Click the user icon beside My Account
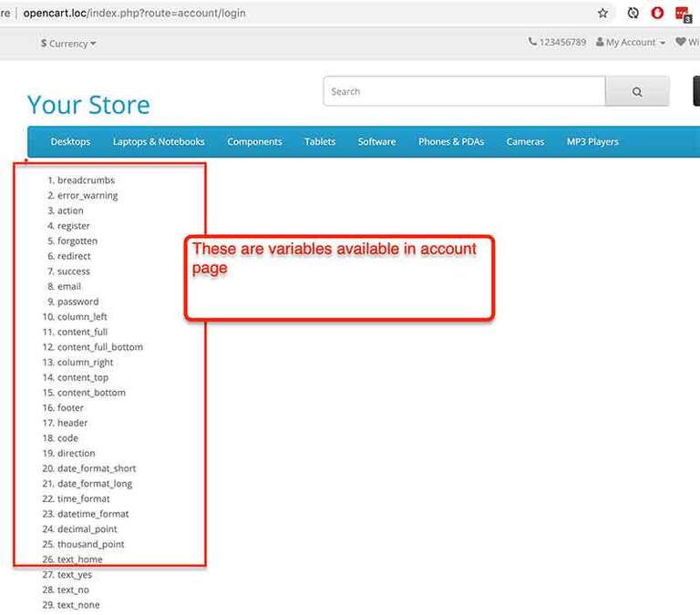700x615 pixels. tap(600, 42)
